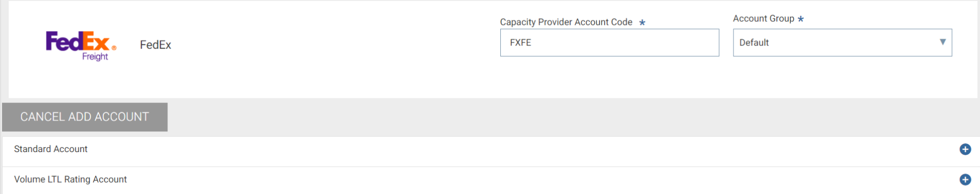
Task: Click the Standard Account label text
Action: 51,149
